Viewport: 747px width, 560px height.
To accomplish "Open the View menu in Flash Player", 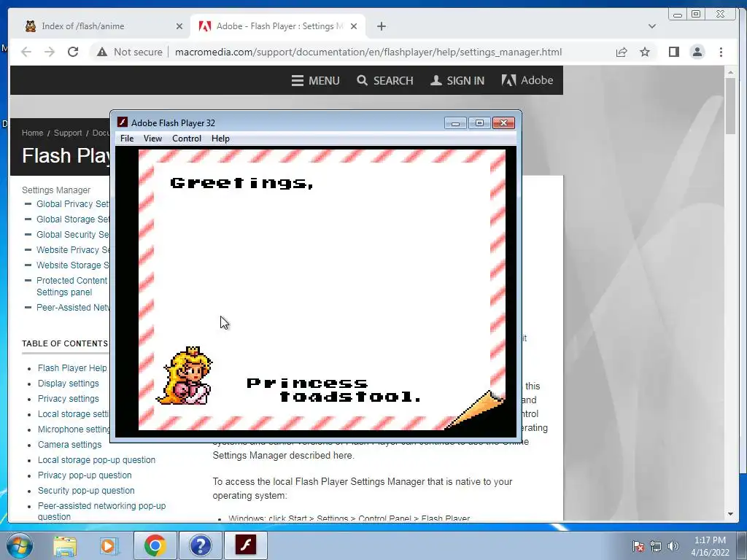I will point(152,139).
